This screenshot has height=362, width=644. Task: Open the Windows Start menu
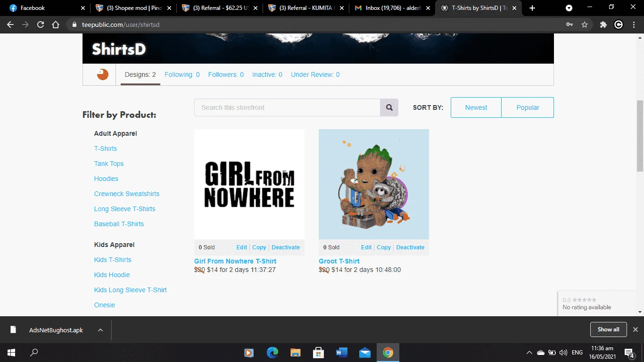pyautogui.click(x=11, y=352)
